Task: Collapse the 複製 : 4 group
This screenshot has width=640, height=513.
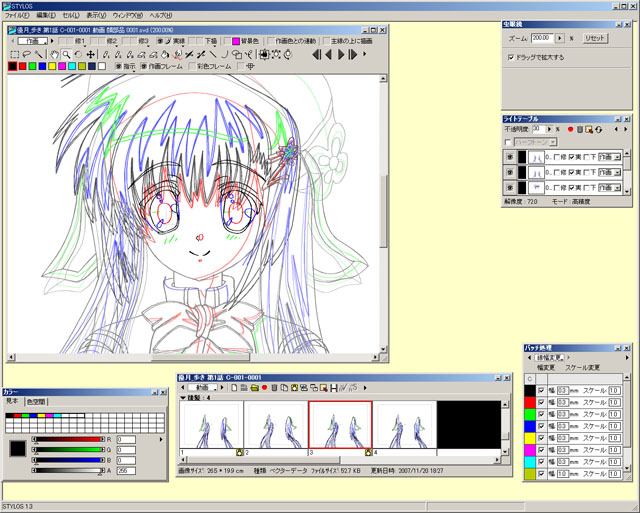Action: point(183,398)
